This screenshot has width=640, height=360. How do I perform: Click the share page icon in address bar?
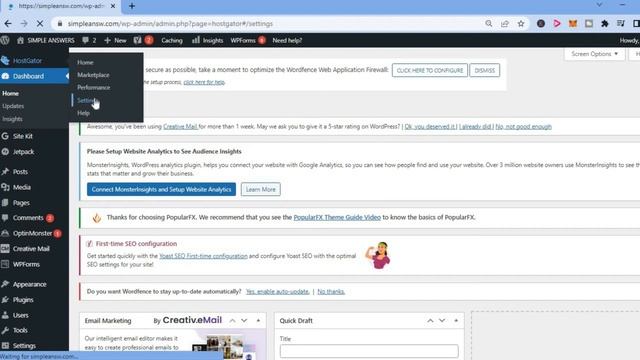(x=505, y=24)
